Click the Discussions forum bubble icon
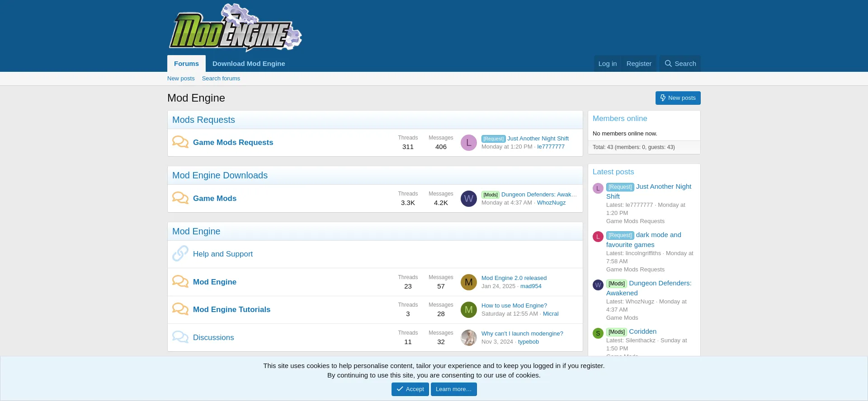Viewport: 868px width, 401px height. click(x=180, y=337)
